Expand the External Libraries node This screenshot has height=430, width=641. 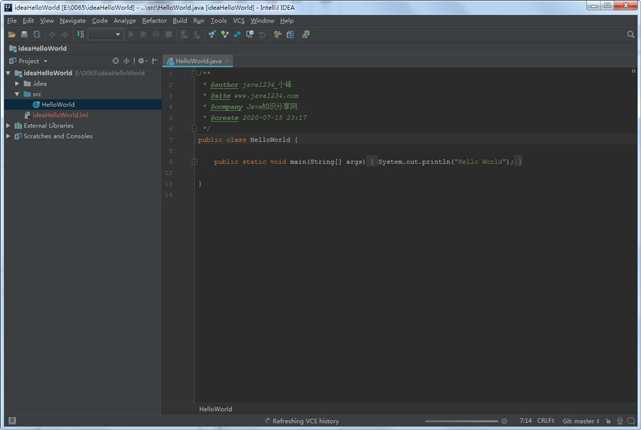(10, 126)
